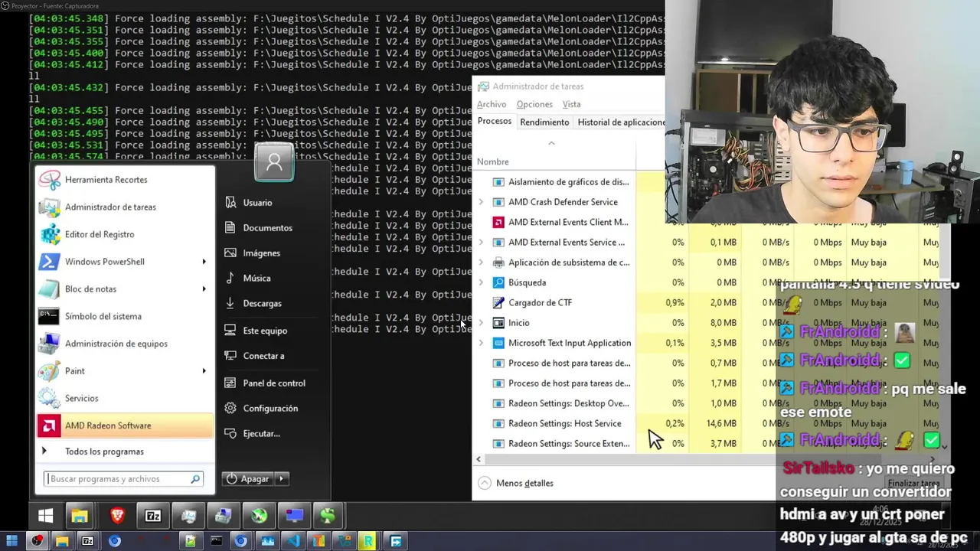Screen dimensions: 980x551
Task: Click the Apagar shutdown button
Action: coord(249,479)
